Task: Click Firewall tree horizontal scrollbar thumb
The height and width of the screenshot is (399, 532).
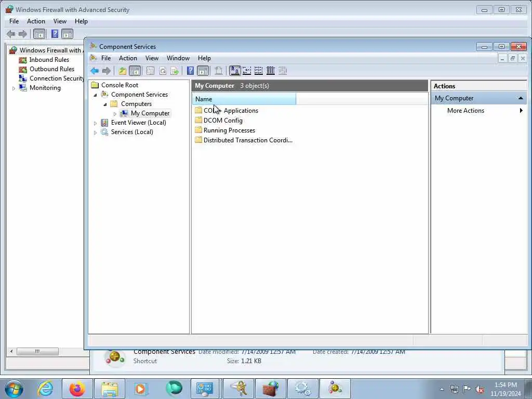Action: 37,351
